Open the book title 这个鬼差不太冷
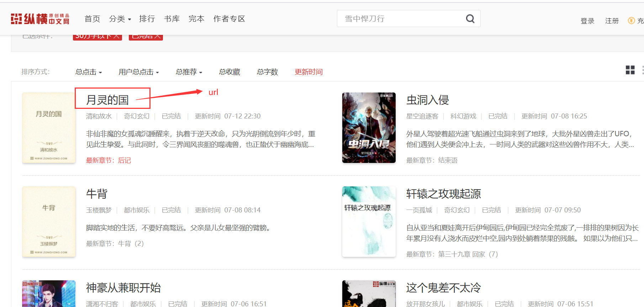The image size is (644, 307). 444,288
